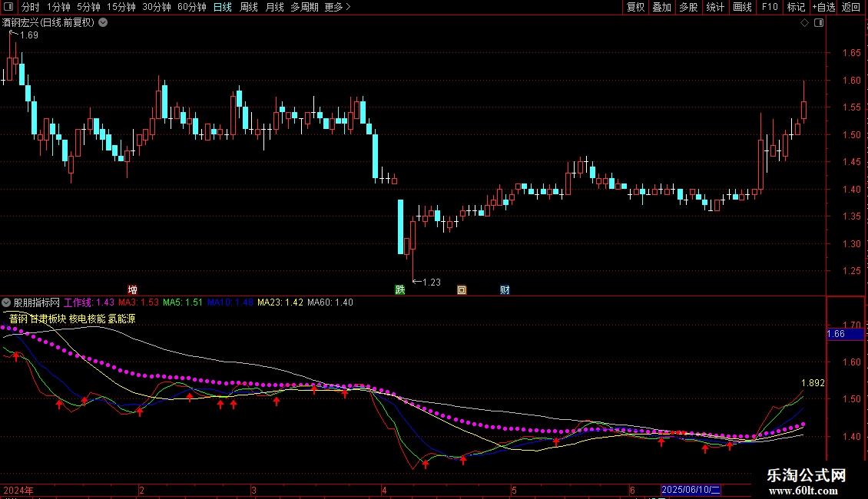Select the 日线 daily period
The width and height of the screenshot is (868, 499).
(223, 7)
